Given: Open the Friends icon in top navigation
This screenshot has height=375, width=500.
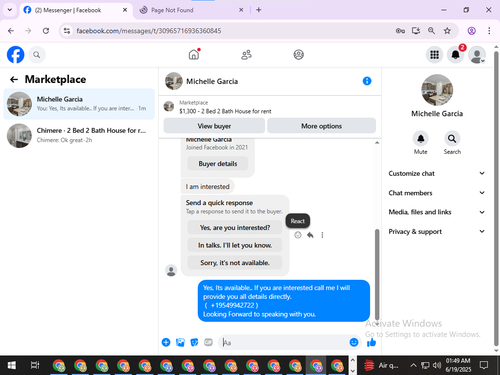Looking at the screenshot, I should pyautogui.click(x=246, y=55).
